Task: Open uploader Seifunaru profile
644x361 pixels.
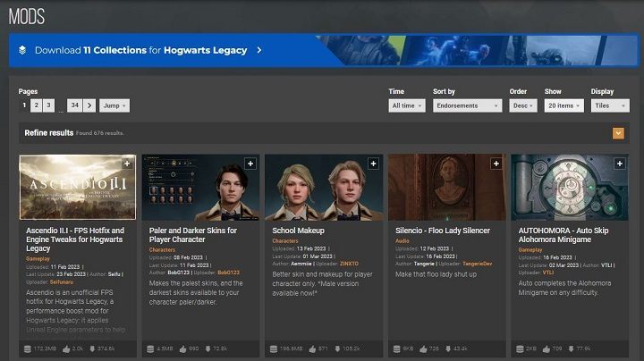Action: point(62,282)
